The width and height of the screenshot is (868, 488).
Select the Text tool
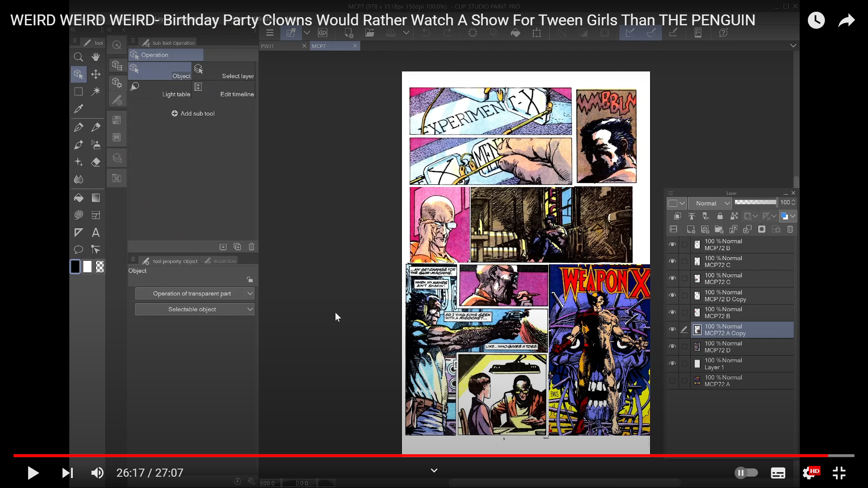tap(95, 233)
